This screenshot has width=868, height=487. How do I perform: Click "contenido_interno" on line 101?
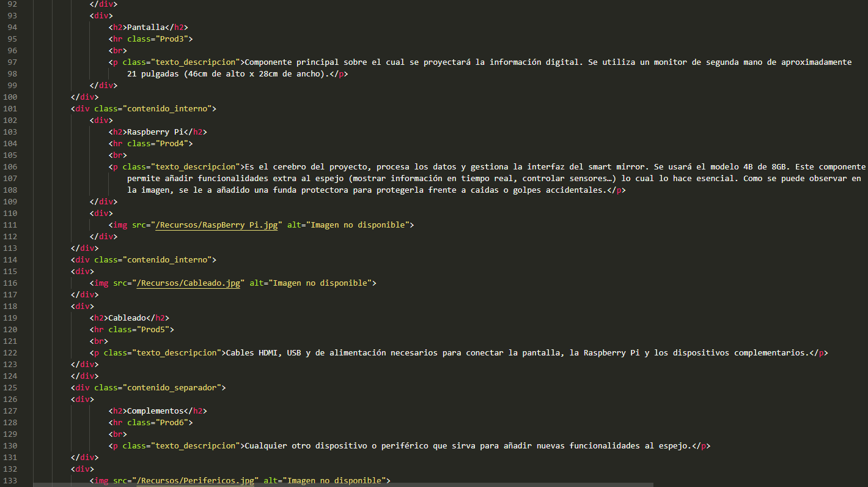coord(167,109)
